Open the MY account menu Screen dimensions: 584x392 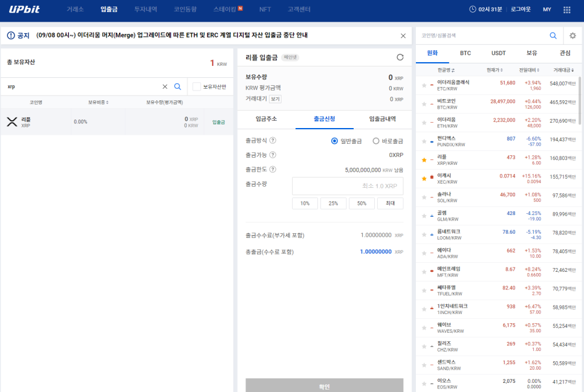[547, 9]
